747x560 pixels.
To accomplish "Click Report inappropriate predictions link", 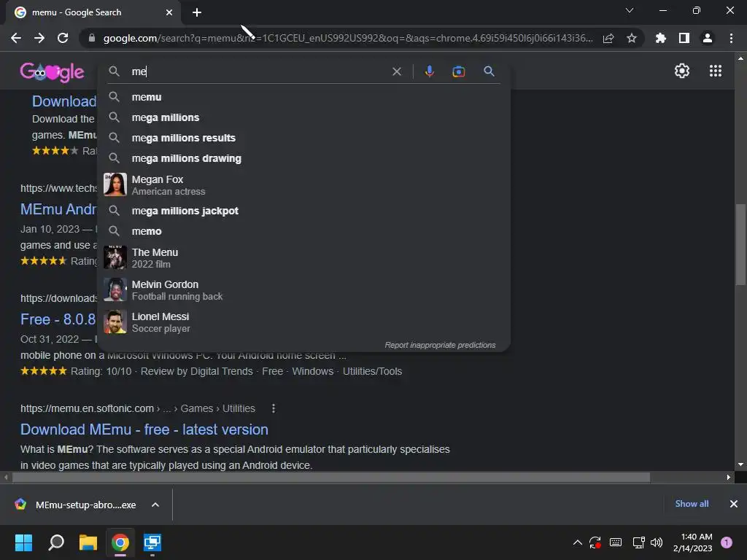I will pyautogui.click(x=440, y=345).
